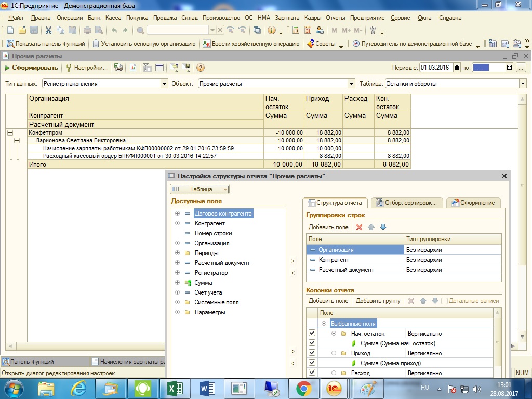The width and height of the screenshot is (532, 399).
Task: Click the red X delete icon in Группировки строк
Action: pyautogui.click(x=359, y=228)
